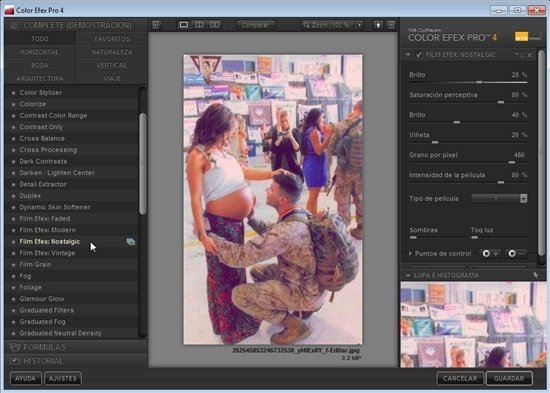This screenshot has height=393, width=550.
Task: Select the Dark Contrasts filter
Action: pos(72,161)
